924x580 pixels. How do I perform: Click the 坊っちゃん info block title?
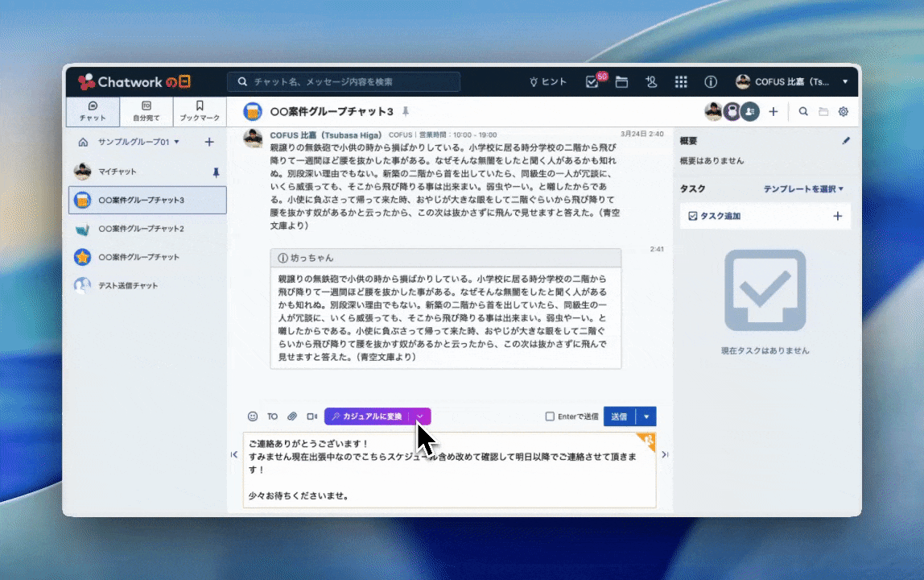point(311,258)
